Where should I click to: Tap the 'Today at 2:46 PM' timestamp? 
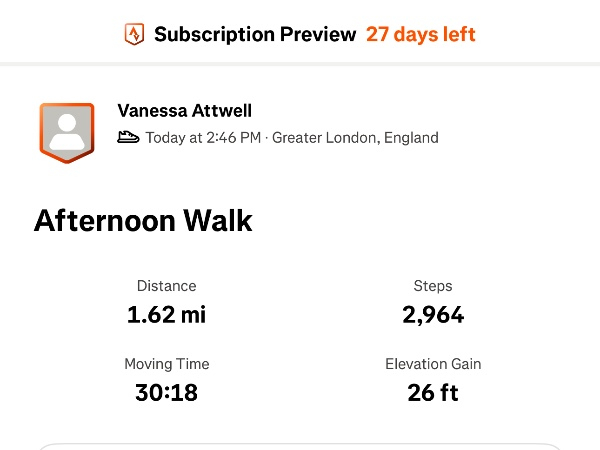point(206,138)
